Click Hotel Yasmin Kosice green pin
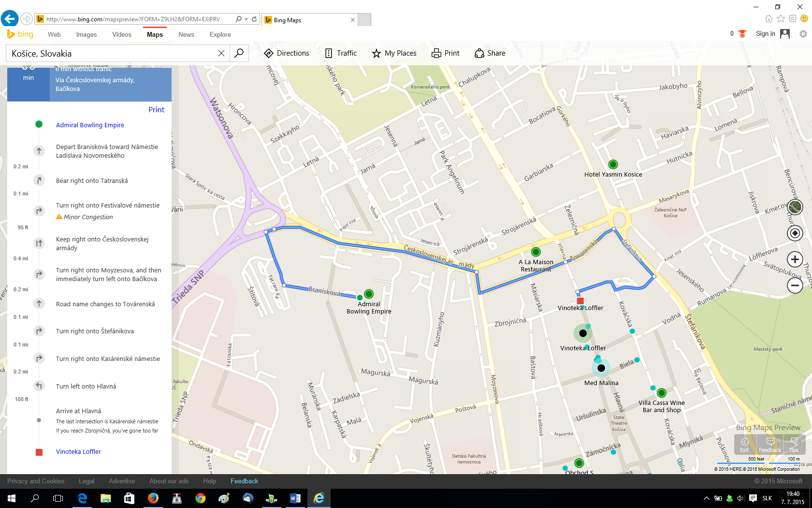 tap(613, 164)
